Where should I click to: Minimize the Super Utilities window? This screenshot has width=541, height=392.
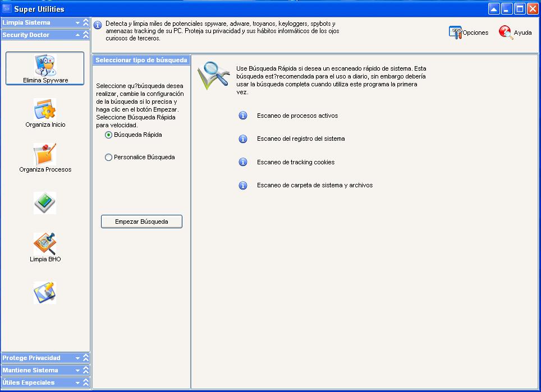coord(507,9)
